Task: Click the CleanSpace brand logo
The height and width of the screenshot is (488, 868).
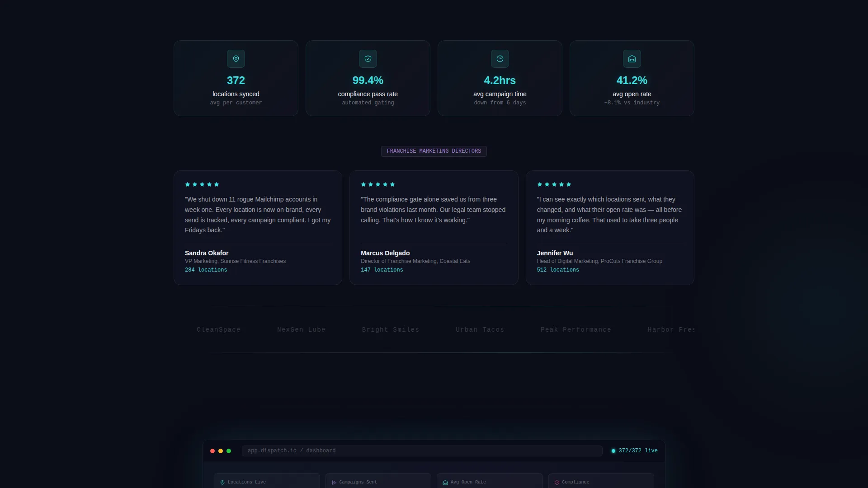Action: point(219,330)
